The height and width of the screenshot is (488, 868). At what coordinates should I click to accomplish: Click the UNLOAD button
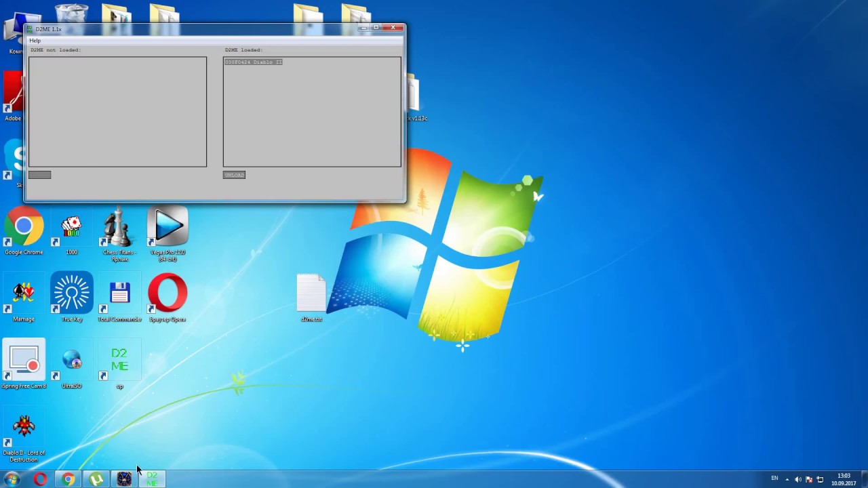tap(234, 175)
